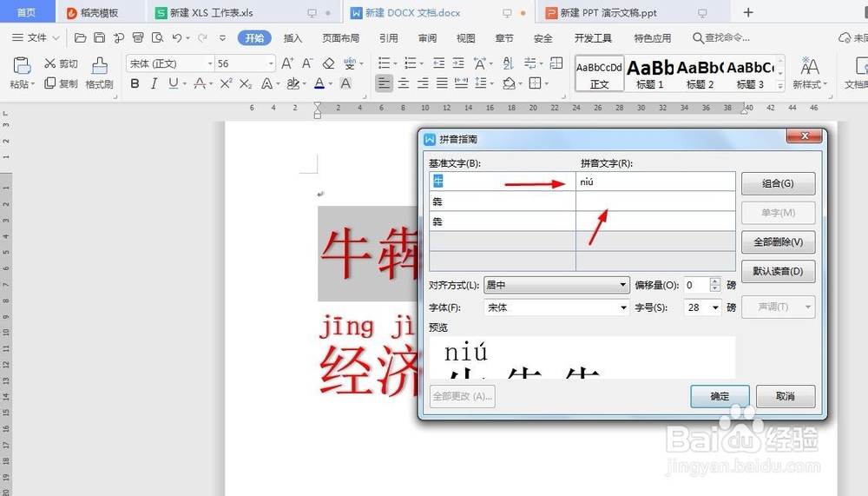Click the pinyin guide wén icon
This screenshot has height=496, width=868.
[x=349, y=63]
